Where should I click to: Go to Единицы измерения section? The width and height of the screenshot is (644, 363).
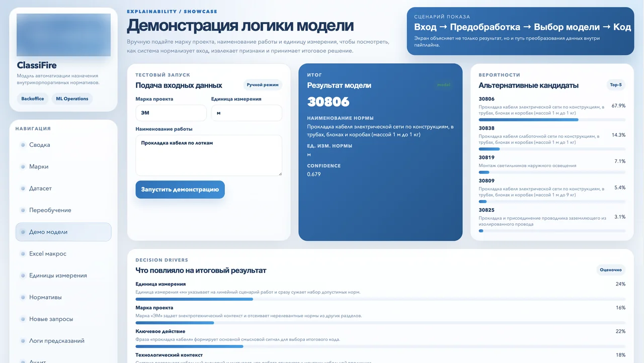pos(63,276)
